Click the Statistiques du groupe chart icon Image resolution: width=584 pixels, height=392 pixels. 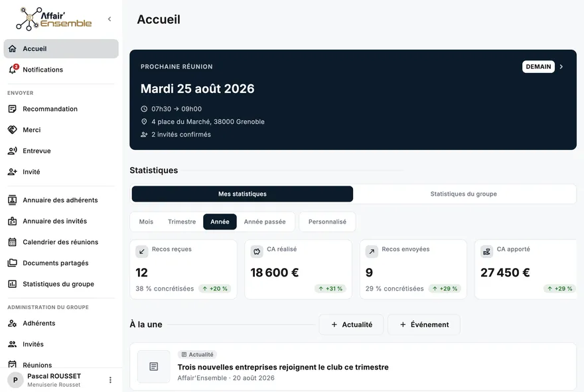[x=13, y=284]
